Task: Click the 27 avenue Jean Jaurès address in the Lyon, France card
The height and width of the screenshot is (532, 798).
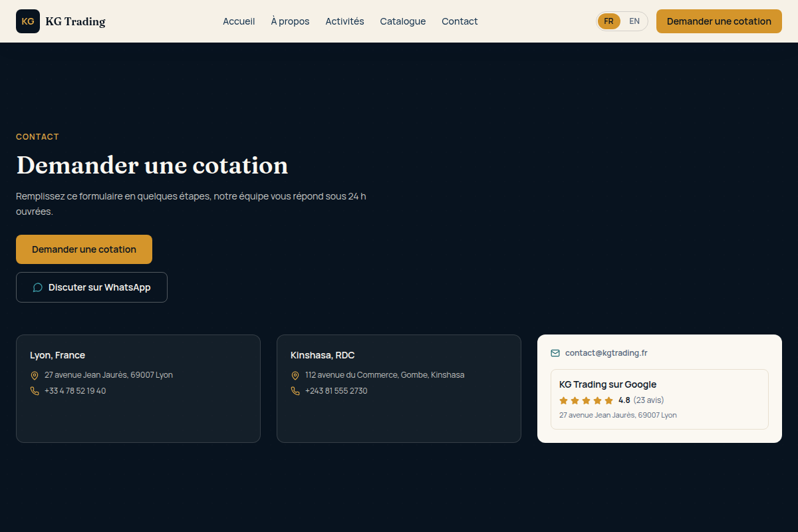Action: point(108,375)
